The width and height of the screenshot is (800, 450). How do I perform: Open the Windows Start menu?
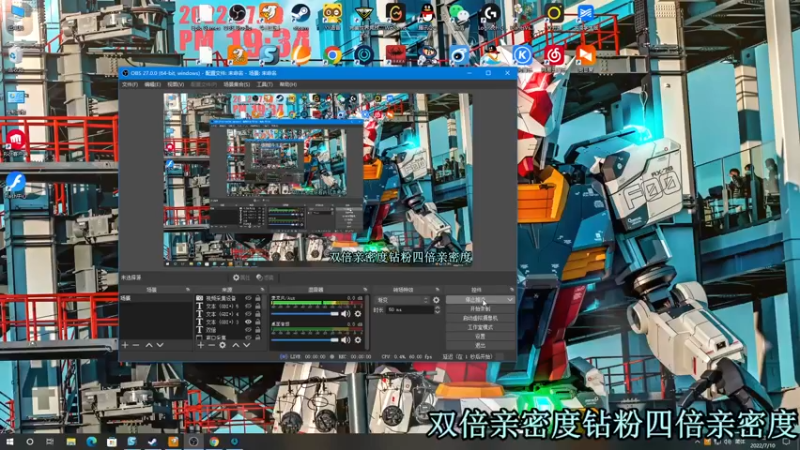9,442
